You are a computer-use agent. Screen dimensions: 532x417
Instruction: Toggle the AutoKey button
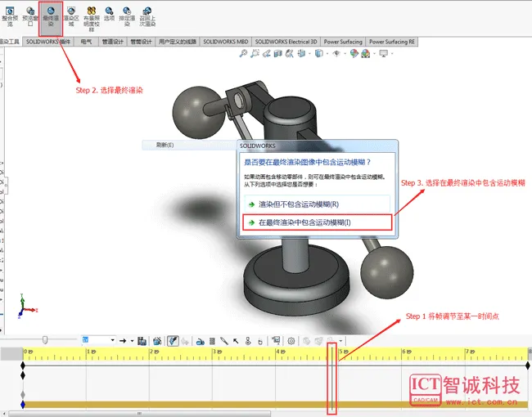173,341
